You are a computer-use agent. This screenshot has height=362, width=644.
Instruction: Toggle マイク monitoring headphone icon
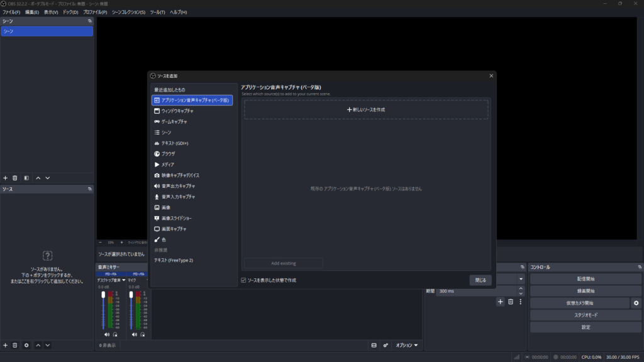tap(143, 335)
